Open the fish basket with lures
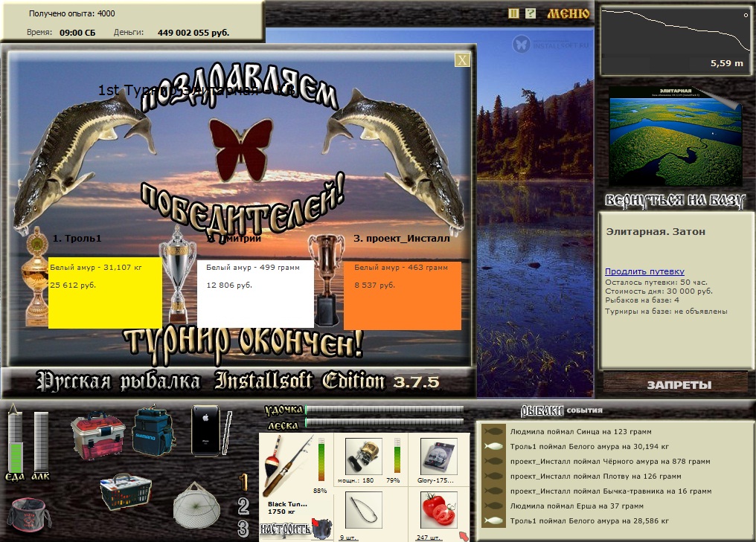Screen dimensions: 756x542 click(126, 491)
